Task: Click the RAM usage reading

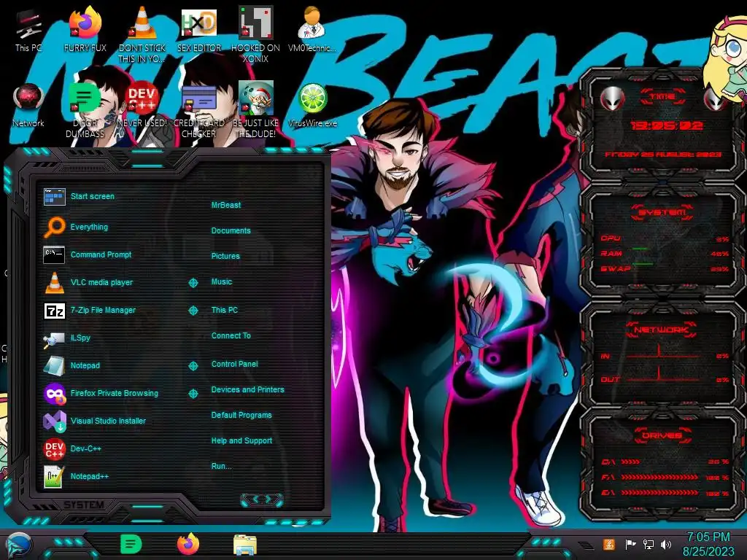Action: 719,254
